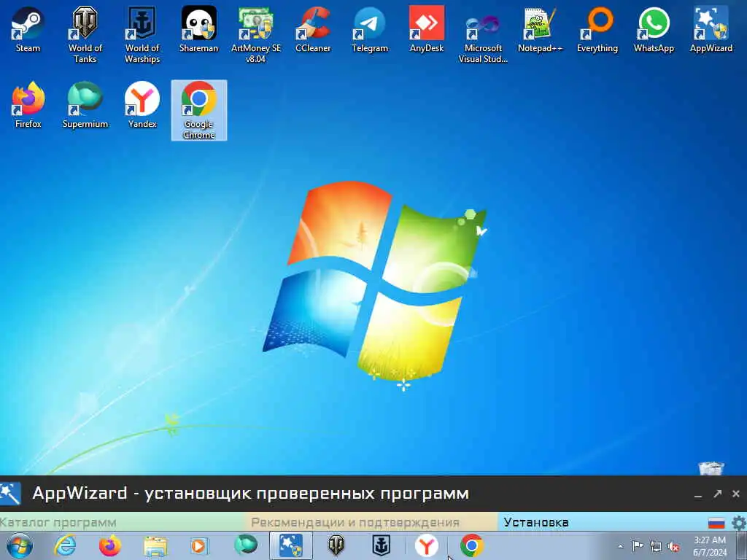
Task: Click the Recycle Bin on desktop
Action: (x=711, y=468)
